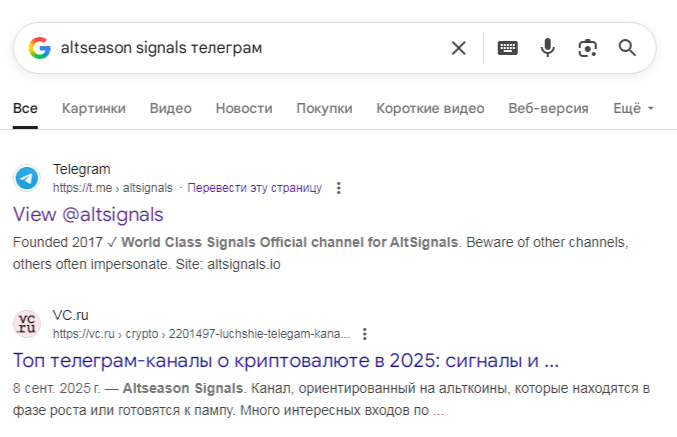Click the Google logo in search bar
Viewport: 677px width, 437px height.
[x=40, y=48]
